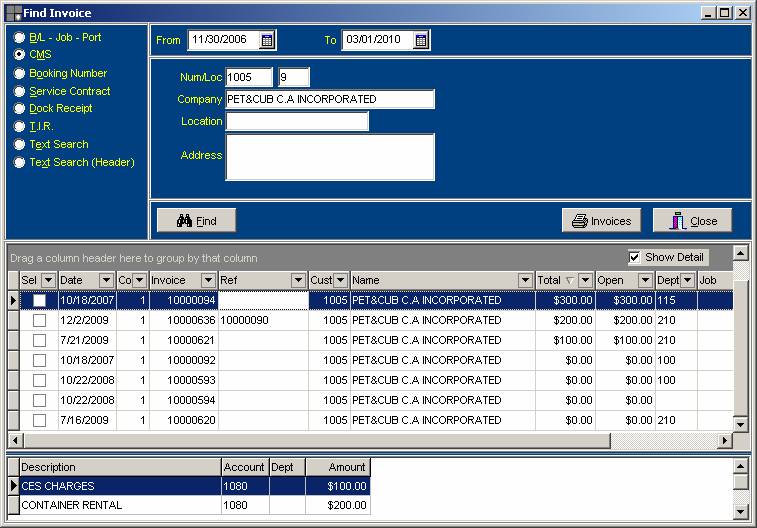Viewport: 757px width, 528px height.
Task: Click into the Address text field
Action: [330, 157]
